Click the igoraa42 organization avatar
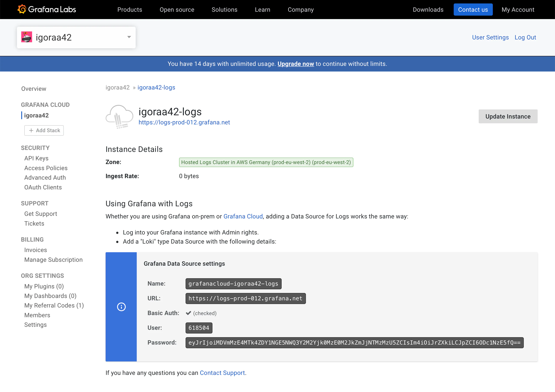 [x=27, y=37]
